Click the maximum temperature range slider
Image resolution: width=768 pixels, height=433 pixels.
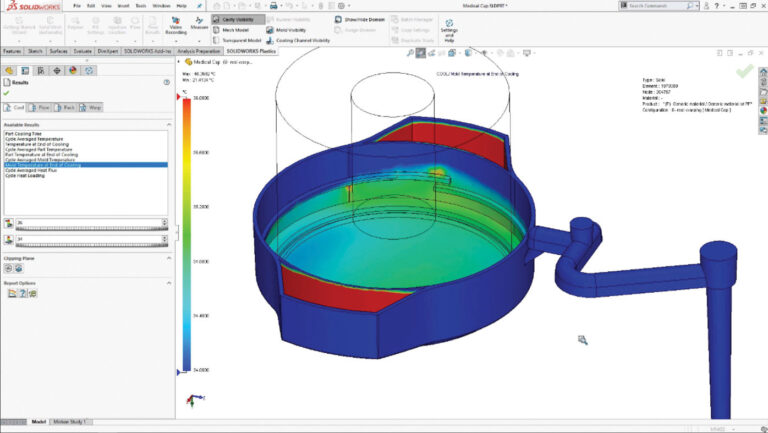(90, 228)
